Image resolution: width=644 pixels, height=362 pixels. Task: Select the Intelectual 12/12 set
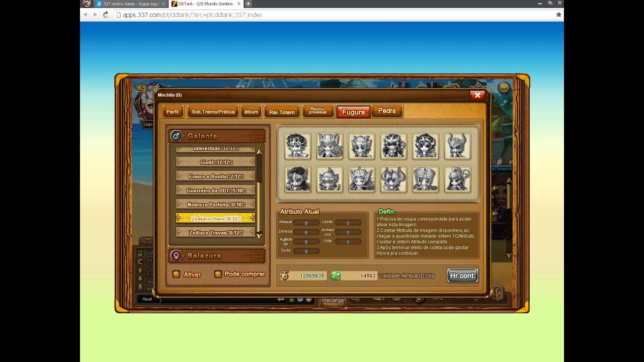coord(215,149)
